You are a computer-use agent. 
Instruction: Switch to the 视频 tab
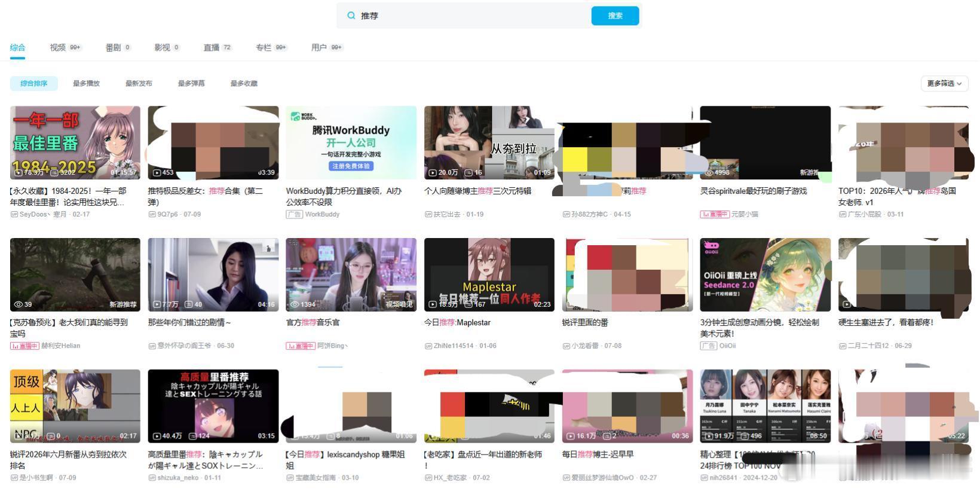(66, 47)
